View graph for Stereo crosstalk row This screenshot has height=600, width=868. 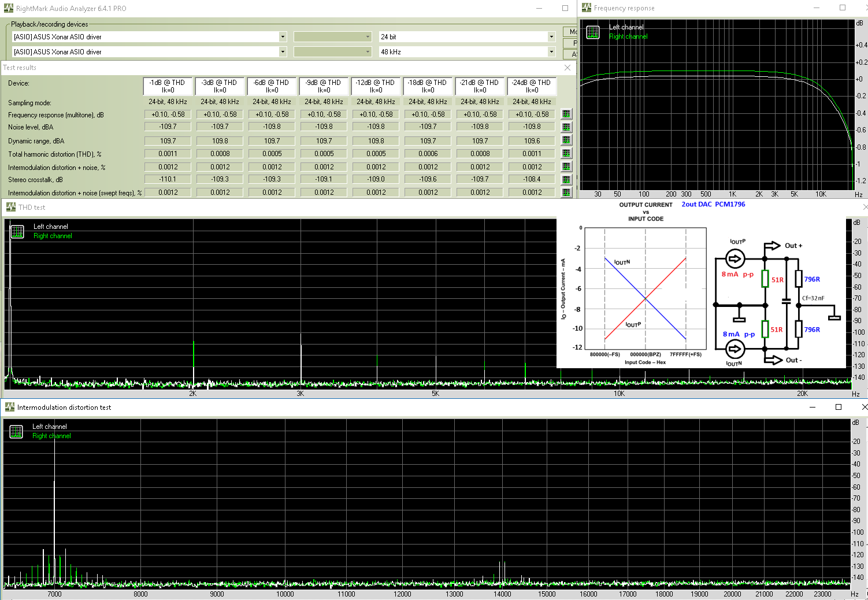coord(566,180)
